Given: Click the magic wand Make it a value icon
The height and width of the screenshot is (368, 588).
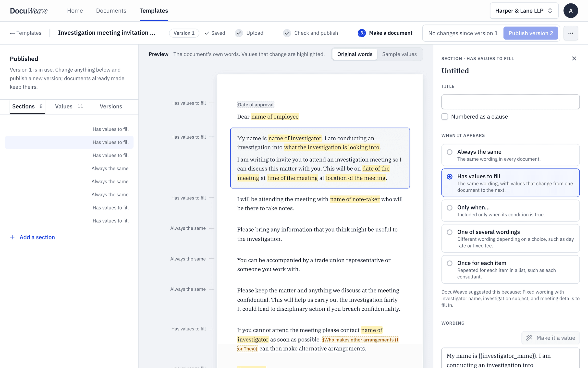Looking at the screenshot, I should coord(529,338).
